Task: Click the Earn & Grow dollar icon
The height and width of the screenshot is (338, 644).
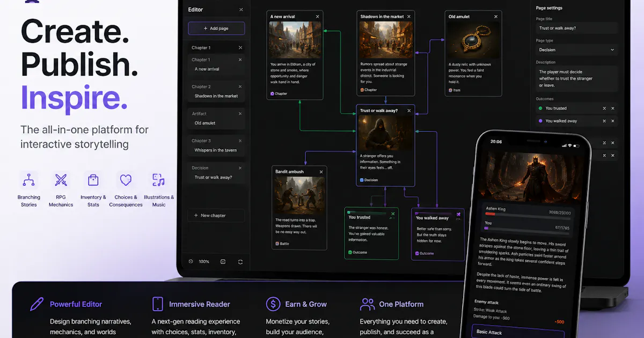Action: (273, 304)
